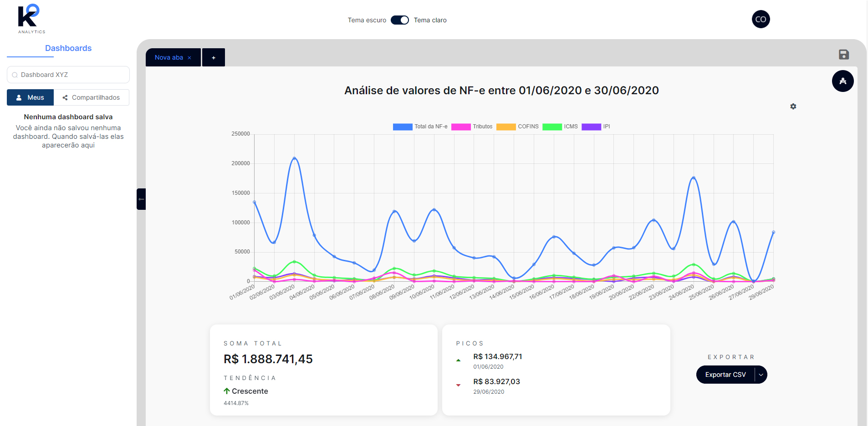Viewport: 868px width, 426px height.
Task: Click the 29/06/2020 low date text
Action: (489, 392)
